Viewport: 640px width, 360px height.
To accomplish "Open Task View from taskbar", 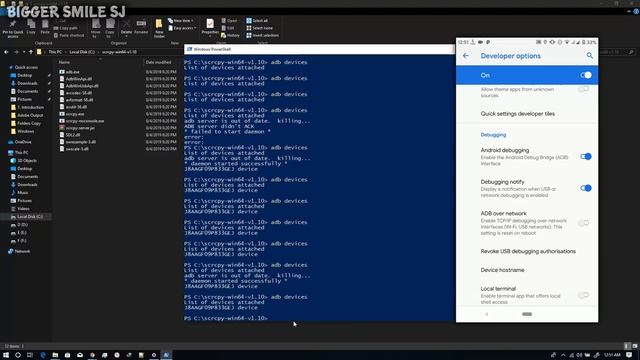I will click(x=30, y=355).
